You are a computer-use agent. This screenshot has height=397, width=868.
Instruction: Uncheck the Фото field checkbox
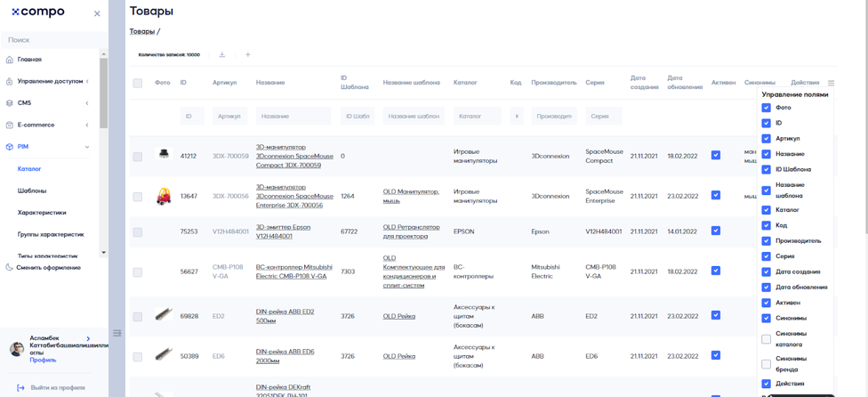coord(766,108)
